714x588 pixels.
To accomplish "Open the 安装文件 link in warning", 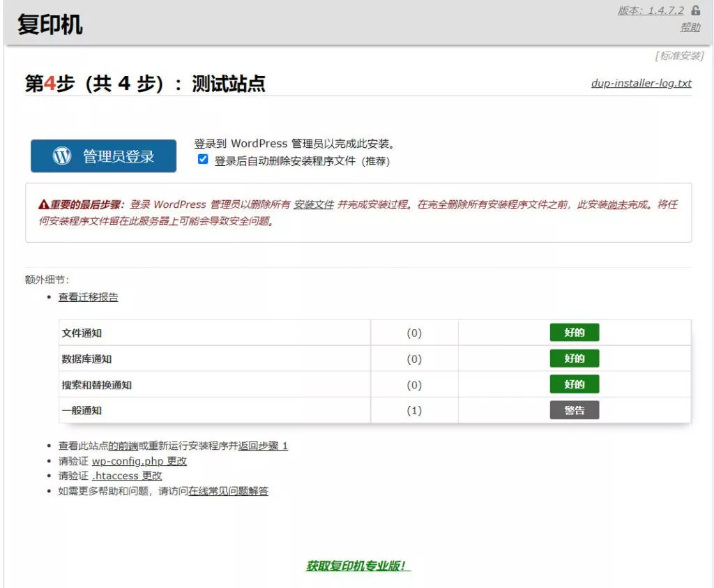I will (x=314, y=204).
